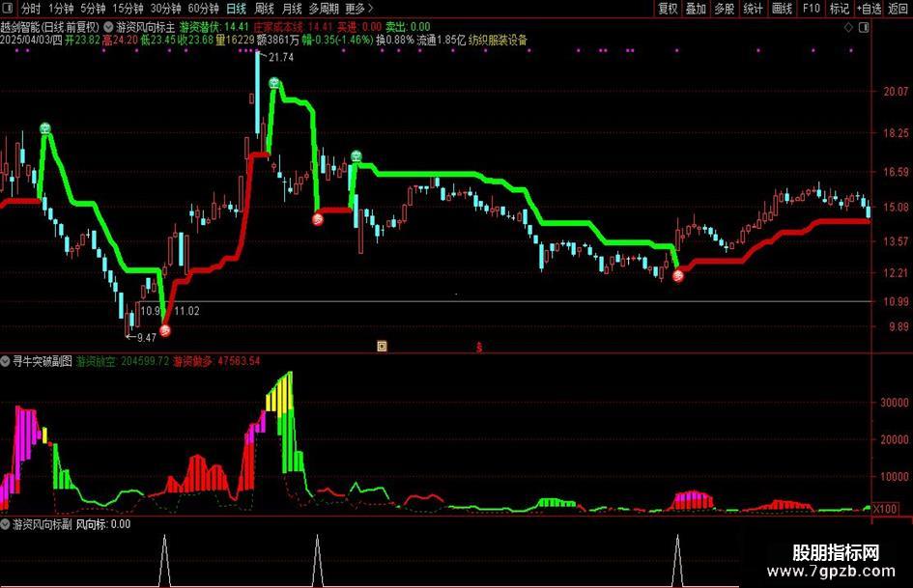Click the yellow square info marker at chart bottom
The width and height of the screenshot is (913, 588).
[382, 347]
